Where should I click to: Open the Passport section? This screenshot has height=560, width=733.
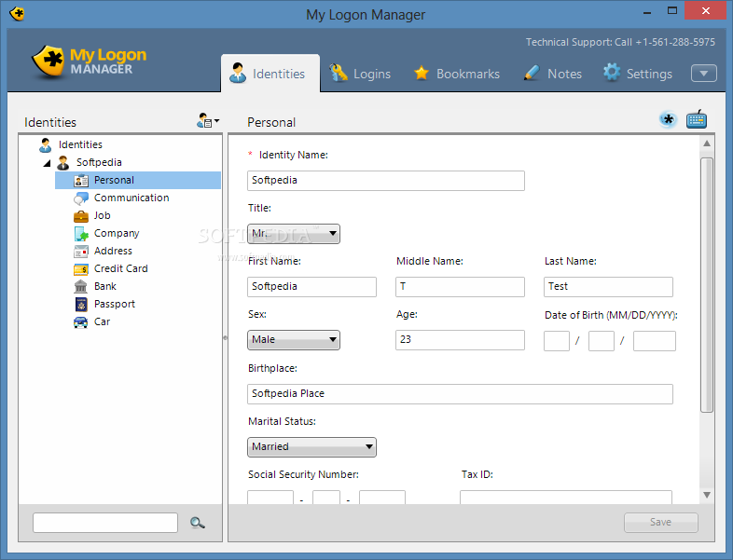pos(114,305)
